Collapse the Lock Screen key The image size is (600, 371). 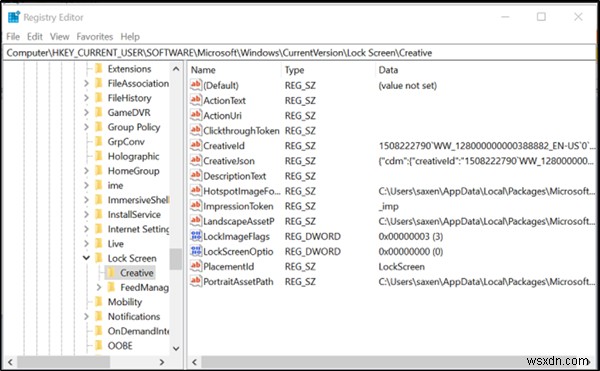(x=86, y=258)
